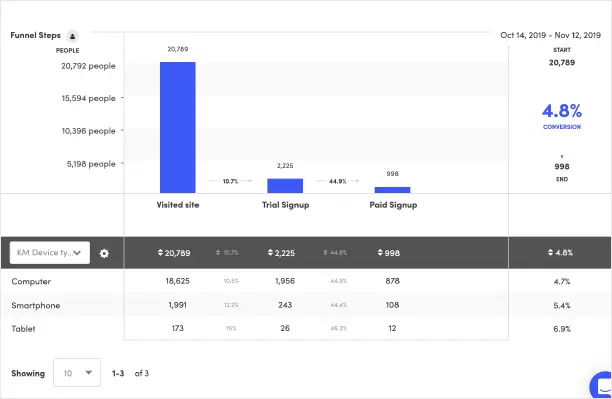Open the table settings gear icon
Image resolution: width=612 pixels, height=399 pixels.
pyautogui.click(x=104, y=253)
